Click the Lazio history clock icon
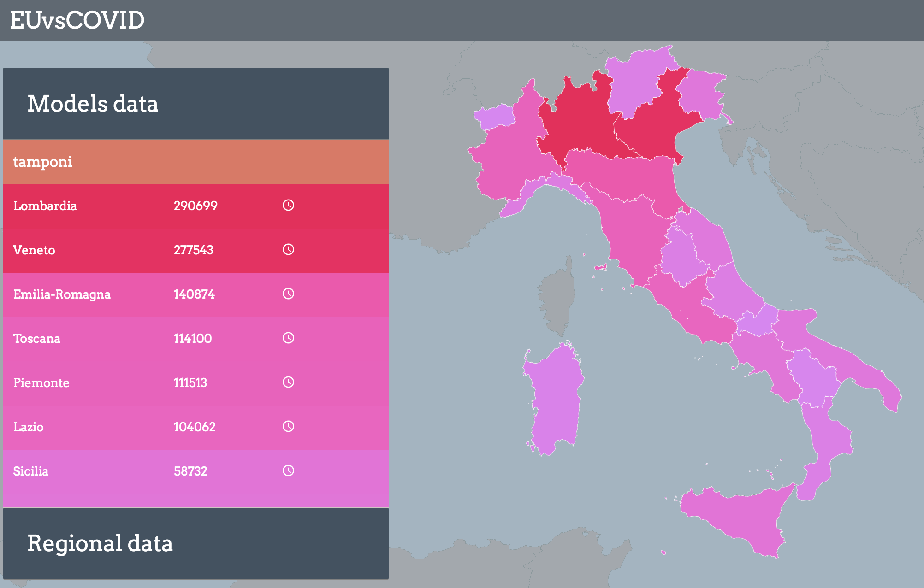Image resolution: width=924 pixels, height=588 pixels. pyautogui.click(x=288, y=427)
